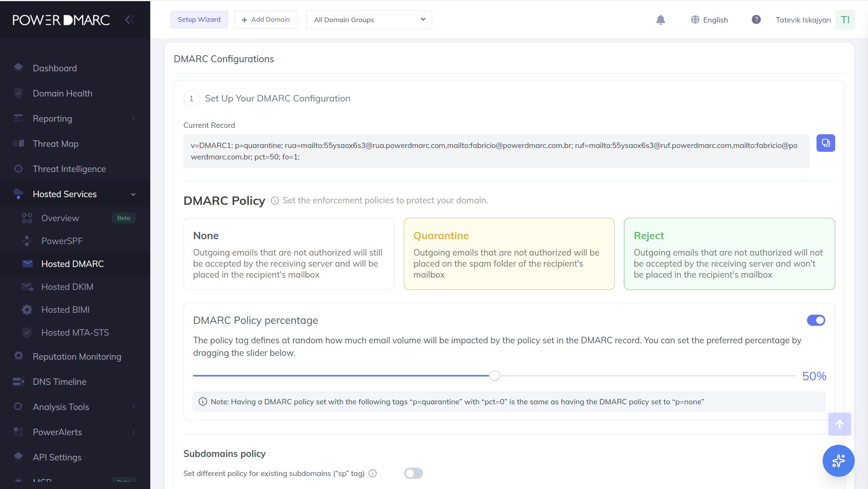Open the AI assistant sparkle button
868x489 pixels.
[838, 461]
